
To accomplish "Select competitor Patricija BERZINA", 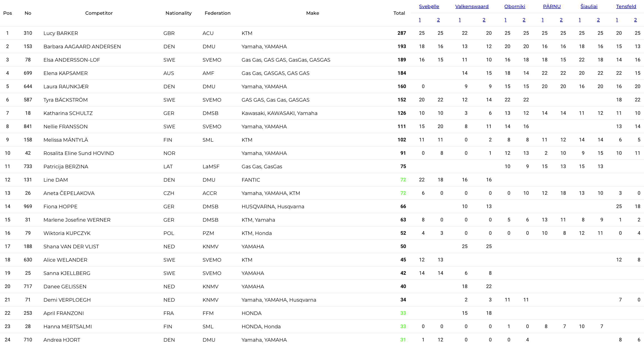I will coord(66,166).
